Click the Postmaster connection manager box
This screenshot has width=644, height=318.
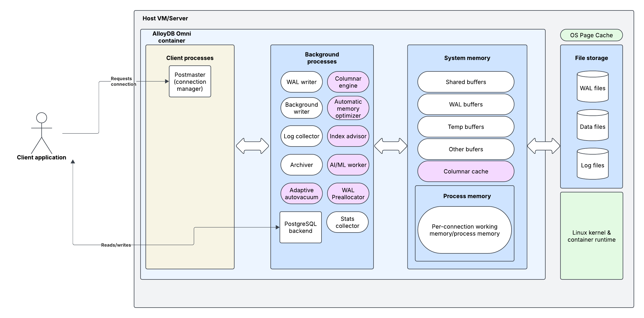point(190,82)
